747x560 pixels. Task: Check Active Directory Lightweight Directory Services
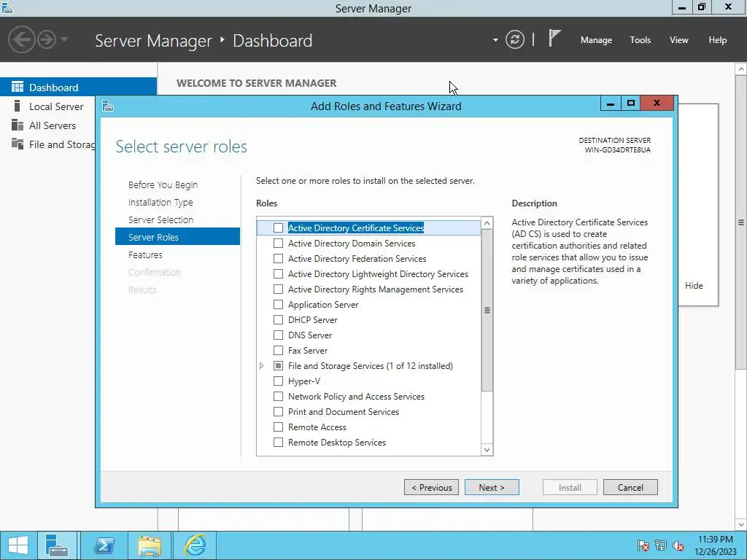coord(278,274)
